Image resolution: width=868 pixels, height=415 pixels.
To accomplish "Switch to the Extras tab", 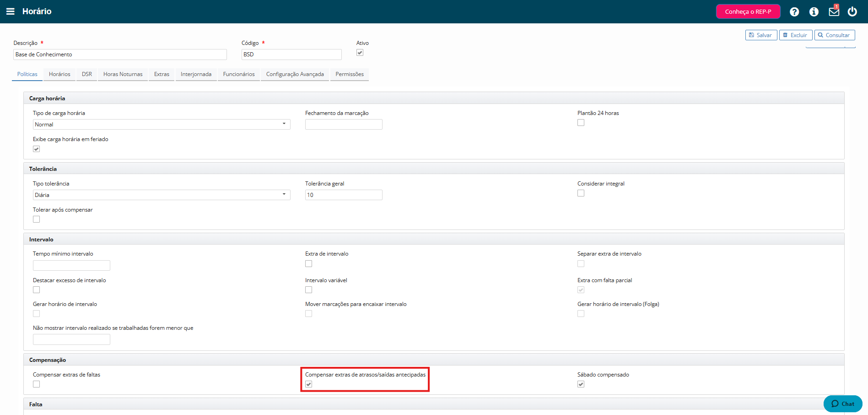I will click(162, 74).
